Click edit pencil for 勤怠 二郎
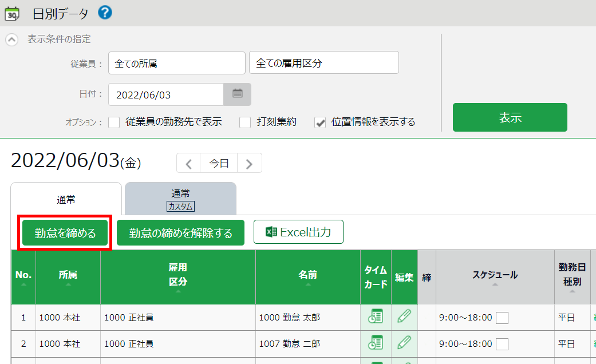 point(404,343)
